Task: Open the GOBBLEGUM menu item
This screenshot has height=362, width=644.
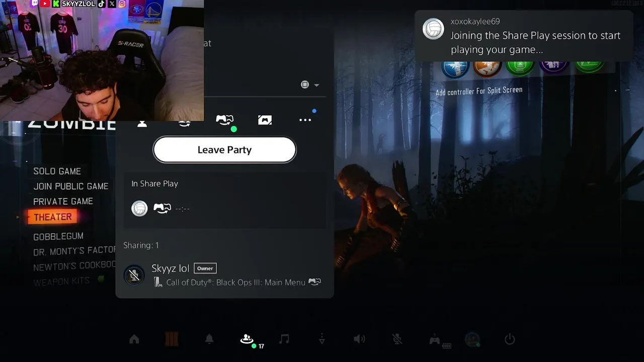Action: [x=58, y=236]
